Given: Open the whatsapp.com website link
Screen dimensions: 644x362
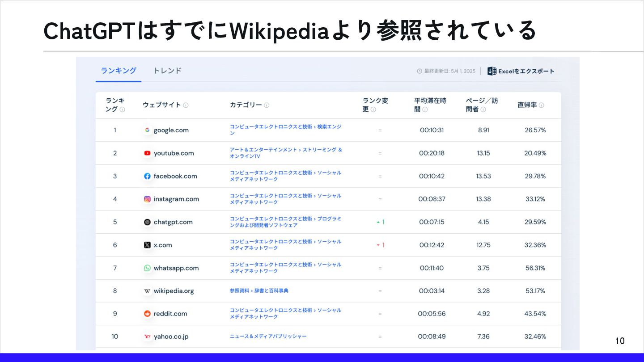Looking at the screenshot, I should [x=176, y=268].
